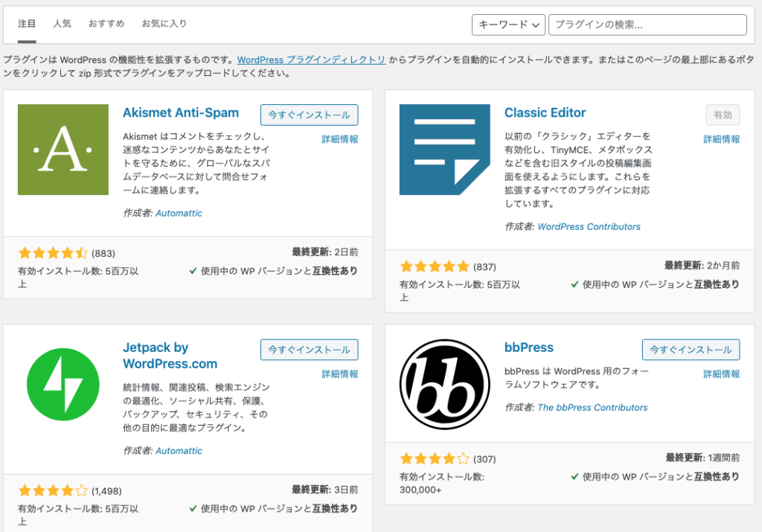Image resolution: width=762 pixels, height=532 pixels.
Task: Switch to the 人気 tab
Action: click(63, 23)
